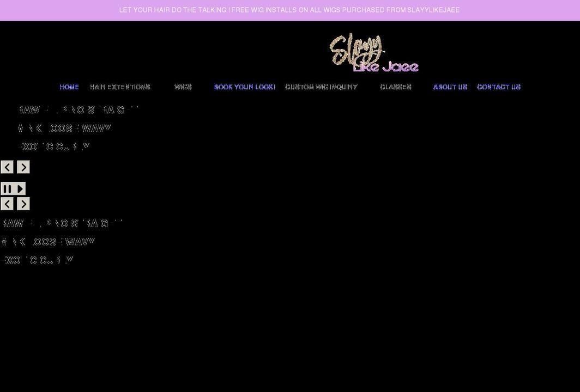This screenshot has width=580, height=392.
Task: Click RAW FILIPINO STRAIGHT in the bottom list
Action: point(62,223)
